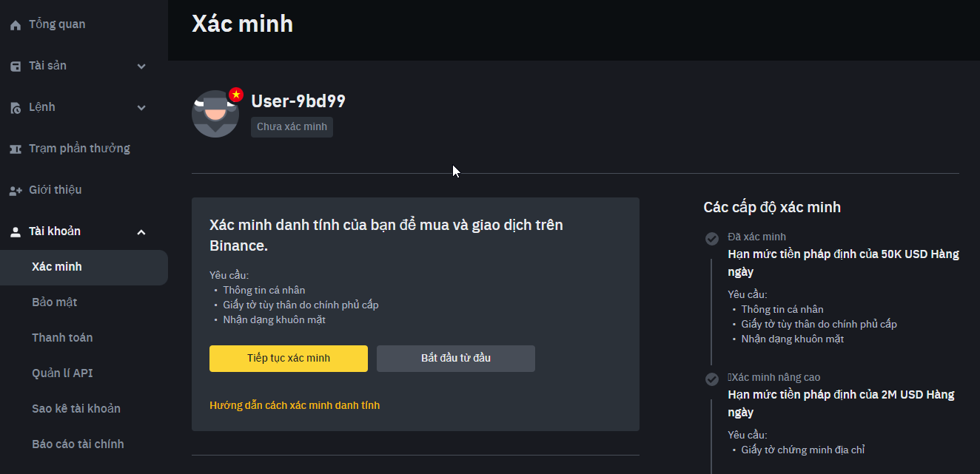
Task: Click the Tổng quan home icon
Action: pyautogui.click(x=16, y=25)
